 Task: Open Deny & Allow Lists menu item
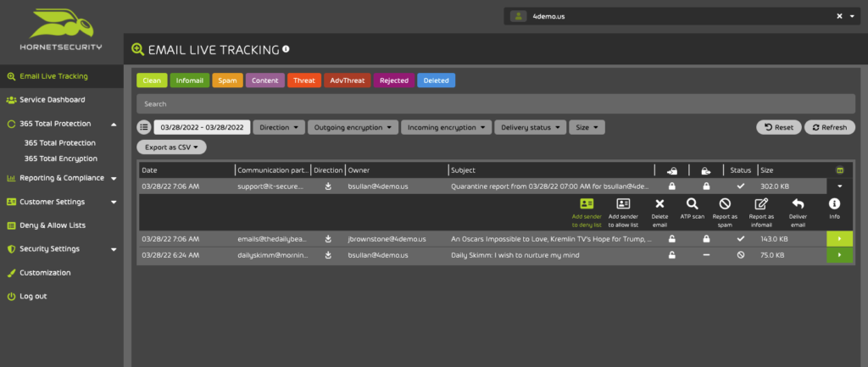[53, 225]
